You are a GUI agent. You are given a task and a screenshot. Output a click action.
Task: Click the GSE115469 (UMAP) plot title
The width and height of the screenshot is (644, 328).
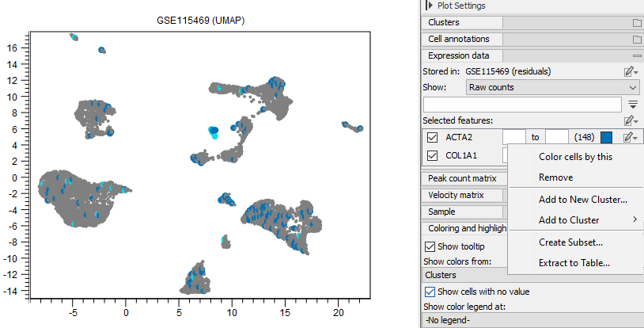click(200, 20)
